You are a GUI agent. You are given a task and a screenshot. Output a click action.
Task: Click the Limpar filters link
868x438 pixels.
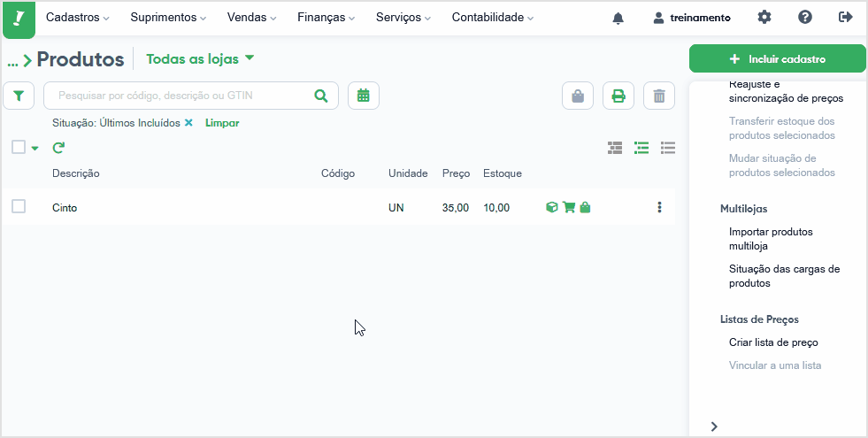pos(222,123)
